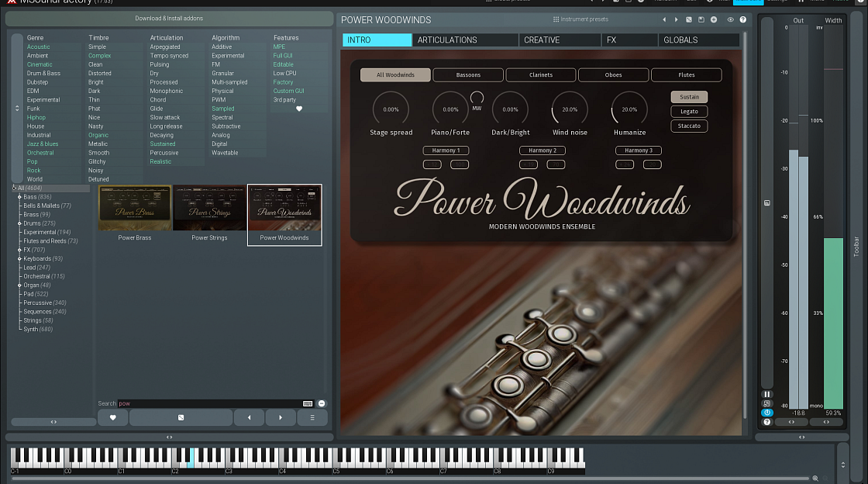Switch to the CREATIVE tab
Screen dimensions: 868x484
[x=560, y=40]
